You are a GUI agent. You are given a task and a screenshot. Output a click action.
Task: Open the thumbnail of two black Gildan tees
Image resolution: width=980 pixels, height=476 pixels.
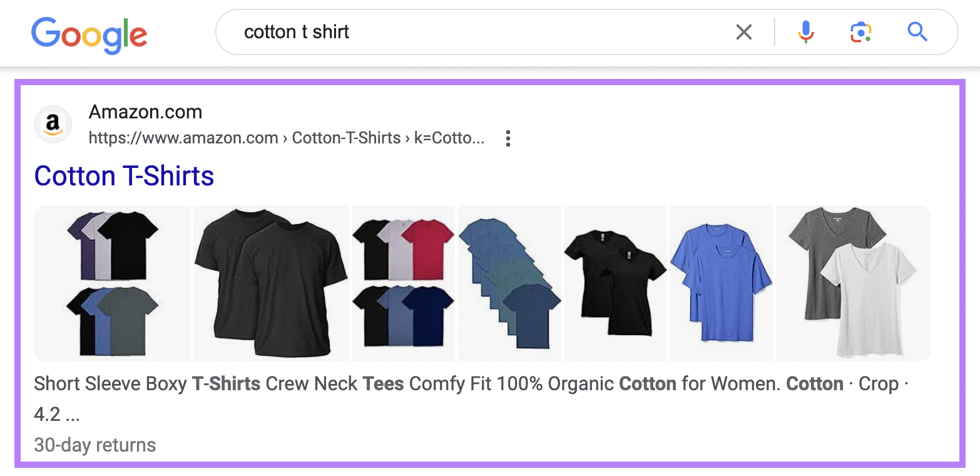[x=270, y=283]
